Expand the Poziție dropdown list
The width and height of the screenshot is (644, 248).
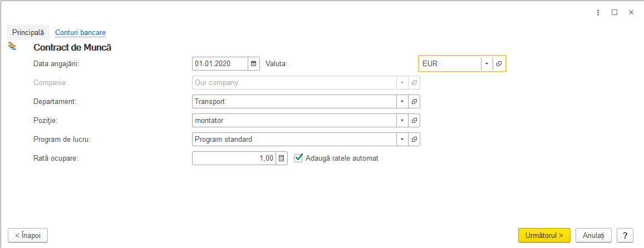coord(402,120)
